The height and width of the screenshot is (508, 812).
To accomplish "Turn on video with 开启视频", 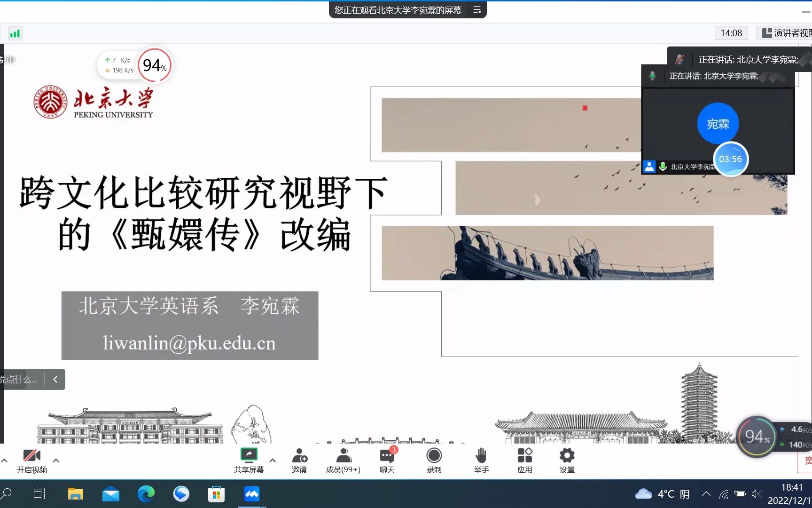I will pos(32,460).
